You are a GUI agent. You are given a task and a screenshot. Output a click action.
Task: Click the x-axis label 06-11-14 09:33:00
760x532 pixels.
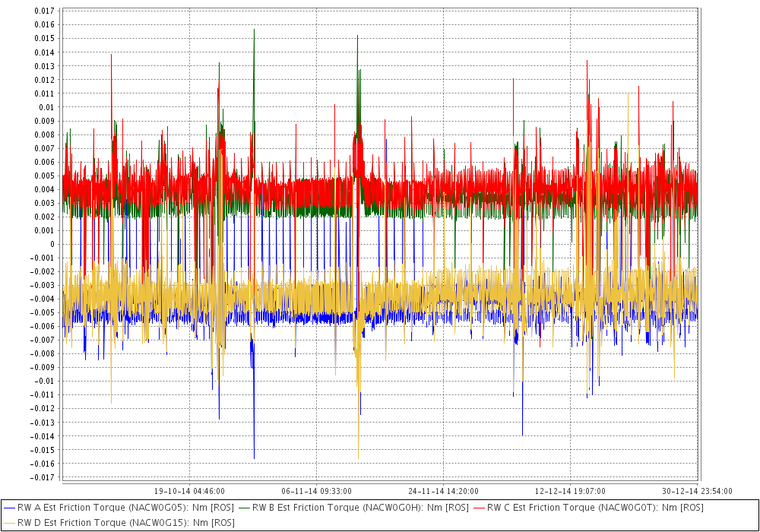coord(316,491)
